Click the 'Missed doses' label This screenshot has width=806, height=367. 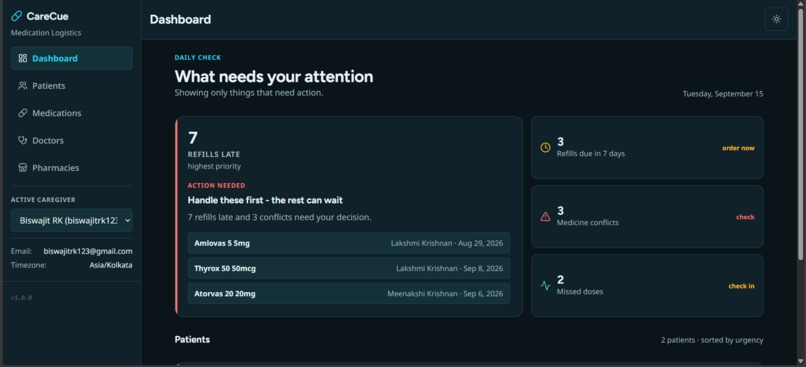(580, 291)
